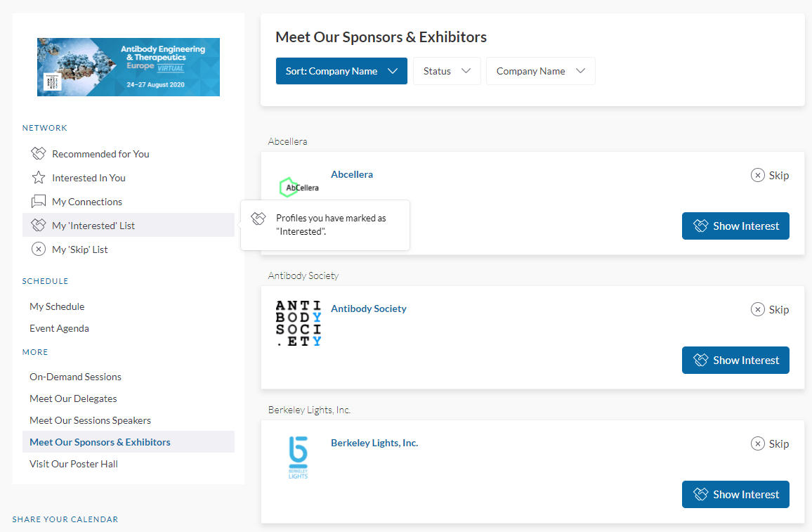The height and width of the screenshot is (532, 812).
Task: Expand the Company Name filter dropdown
Action: click(540, 71)
